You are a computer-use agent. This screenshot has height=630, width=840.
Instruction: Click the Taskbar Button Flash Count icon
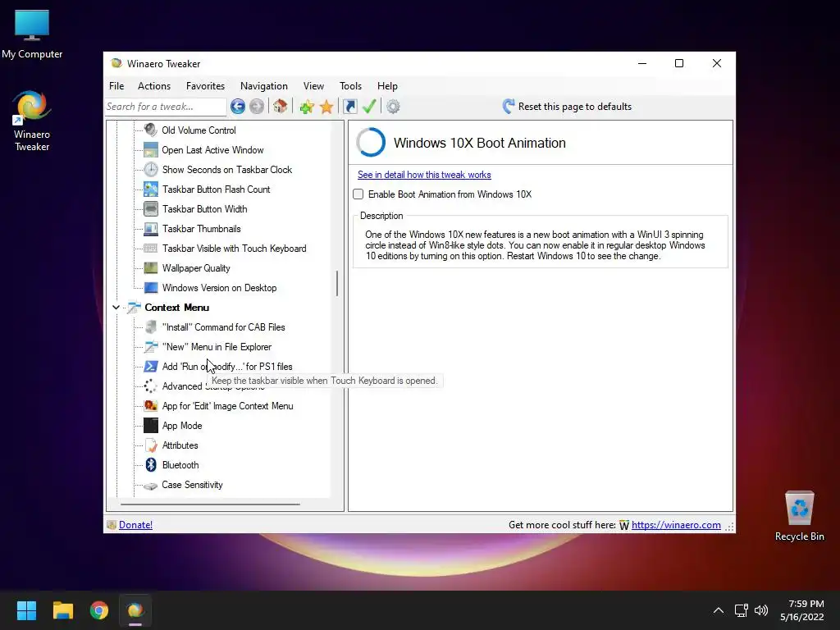tap(151, 189)
